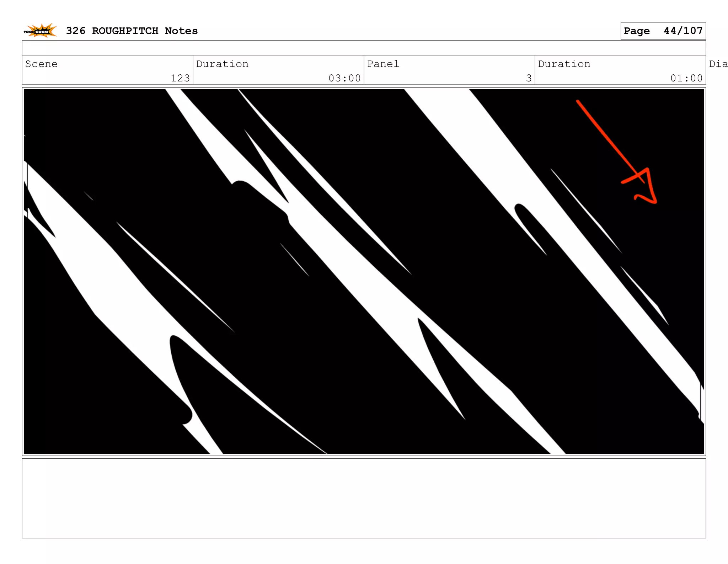Viewport: 728px width, 564px height.
Task: Click the Toon Boom logo icon
Action: 40,31
